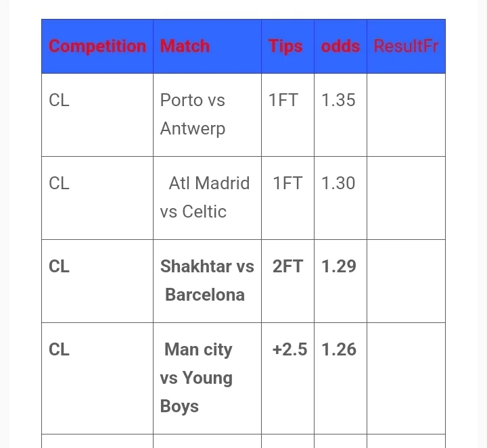
Task: Select the Tips column header
Action: point(285,47)
